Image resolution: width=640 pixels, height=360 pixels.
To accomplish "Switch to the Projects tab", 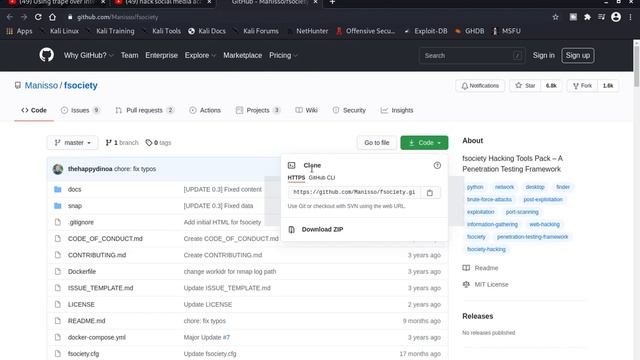I will (x=258, y=110).
